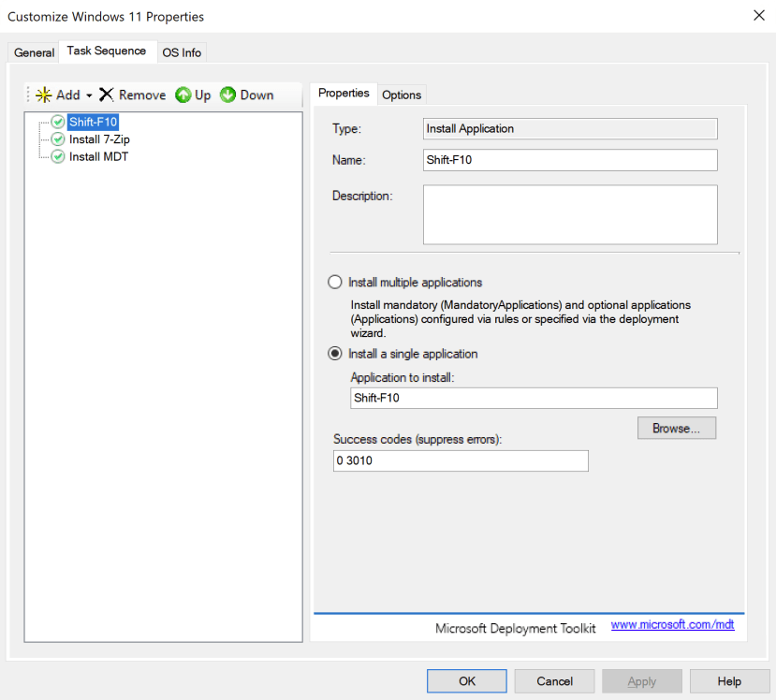776x700 pixels.
Task: Click the Add new step icon
Action: [x=44, y=94]
